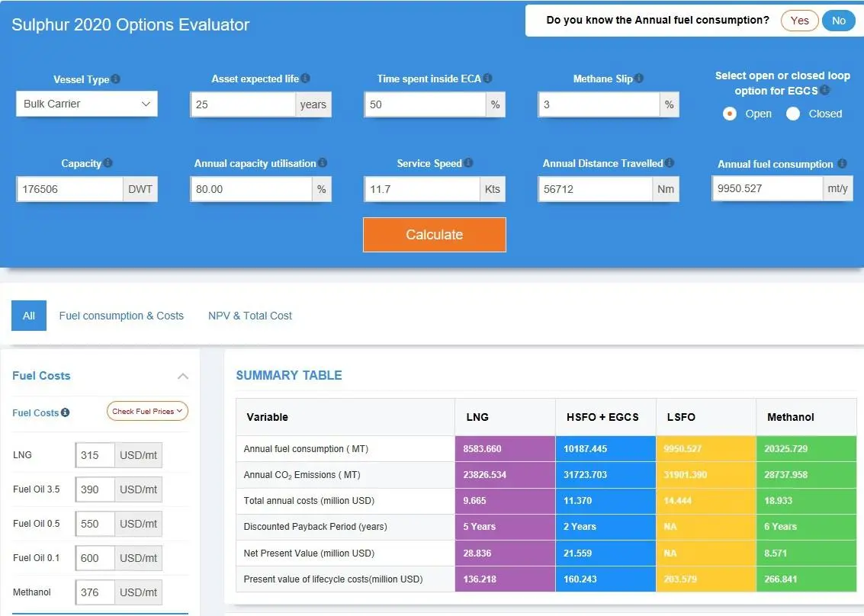The image size is (864, 616).
Task: Click the Service Speed input field
Action: point(422,189)
